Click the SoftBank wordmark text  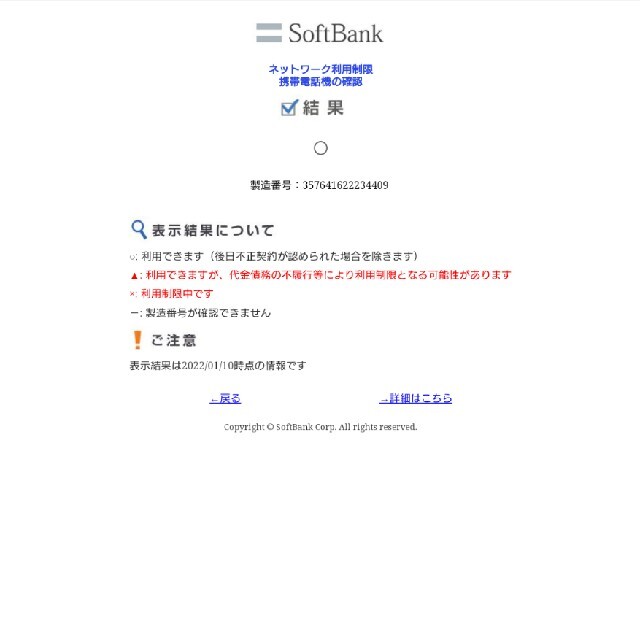[x=336, y=33]
